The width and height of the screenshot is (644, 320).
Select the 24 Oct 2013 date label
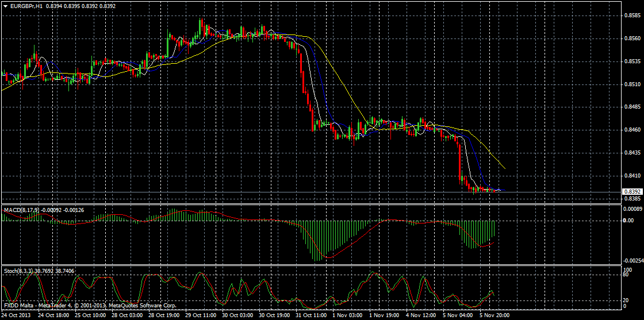tap(16, 315)
